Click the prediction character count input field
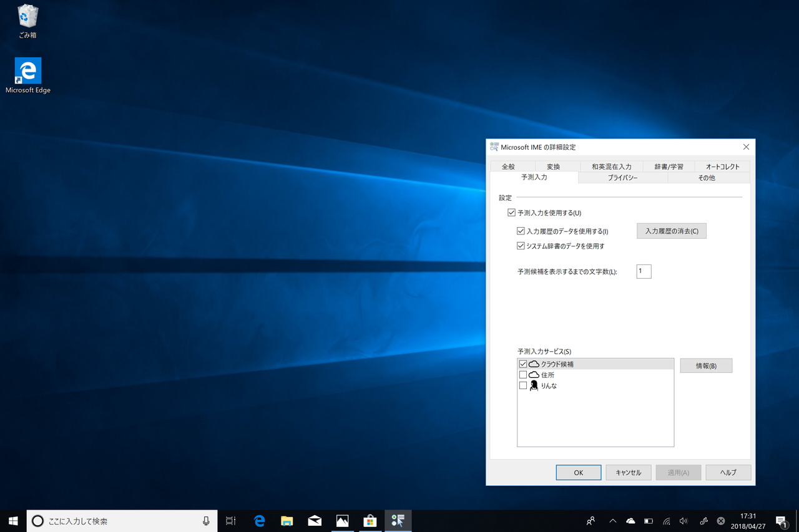 pos(644,271)
